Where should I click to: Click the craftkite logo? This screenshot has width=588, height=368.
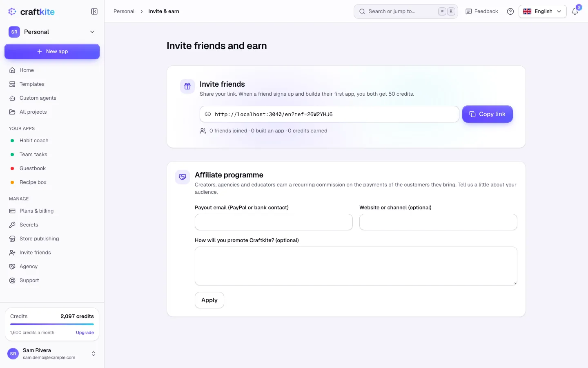[31, 11]
